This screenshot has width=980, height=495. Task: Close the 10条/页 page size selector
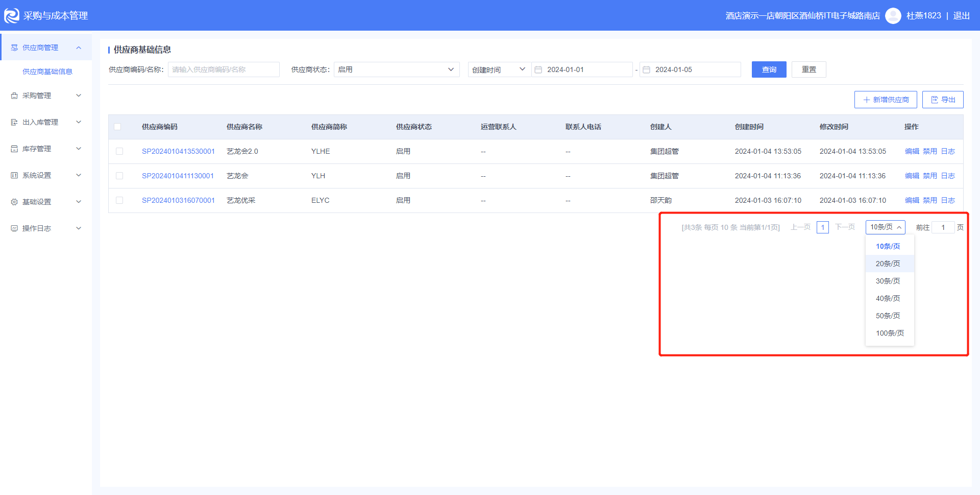pyautogui.click(x=885, y=227)
